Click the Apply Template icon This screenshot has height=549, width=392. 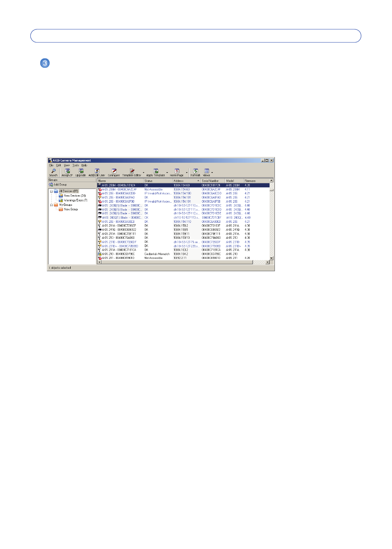click(156, 171)
